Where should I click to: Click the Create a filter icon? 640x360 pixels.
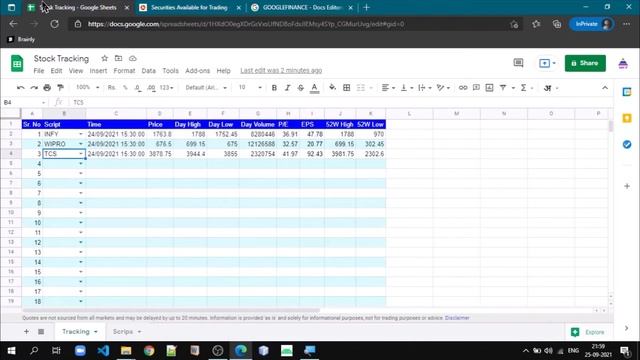click(503, 88)
